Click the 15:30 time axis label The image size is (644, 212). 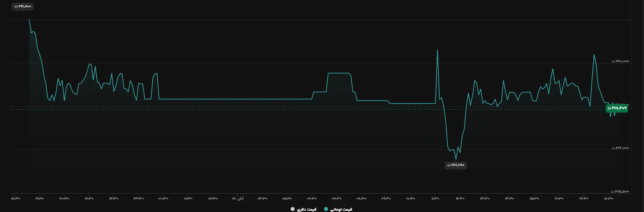click(x=534, y=199)
